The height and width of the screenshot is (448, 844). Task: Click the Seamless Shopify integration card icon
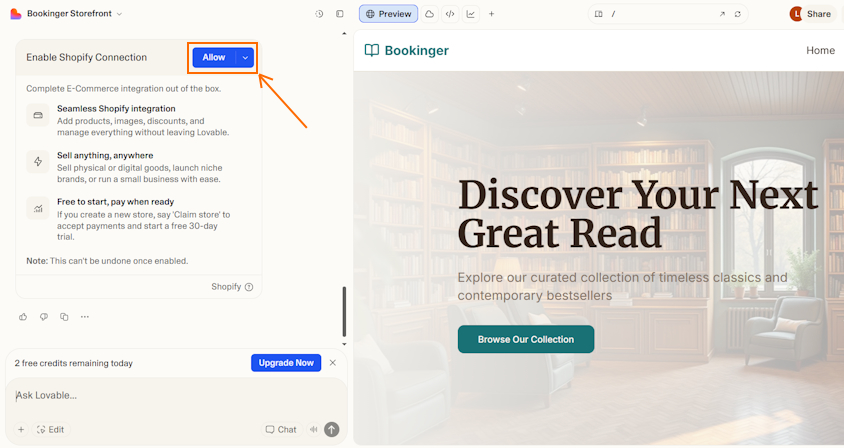tap(38, 115)
